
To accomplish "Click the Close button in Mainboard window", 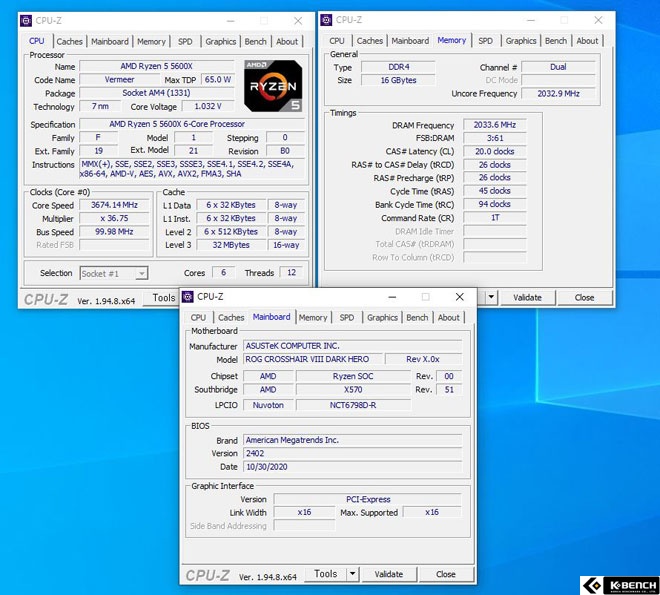I will click(446, 574).
